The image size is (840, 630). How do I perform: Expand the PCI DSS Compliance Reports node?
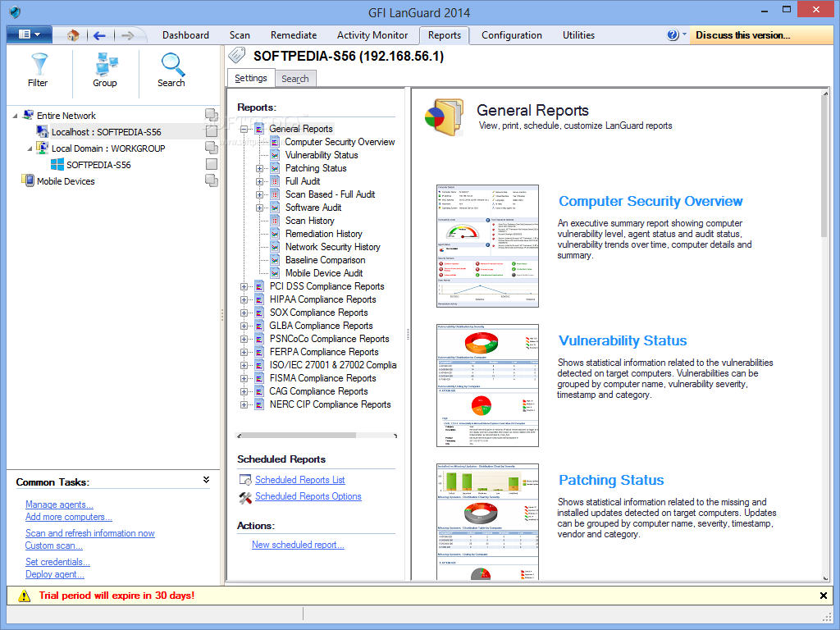(x=244, y=286)
